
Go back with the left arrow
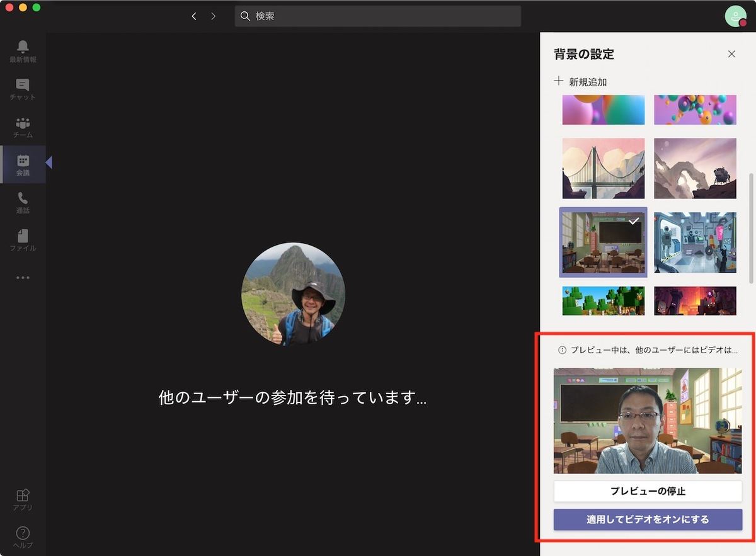(x=194, y=16)
